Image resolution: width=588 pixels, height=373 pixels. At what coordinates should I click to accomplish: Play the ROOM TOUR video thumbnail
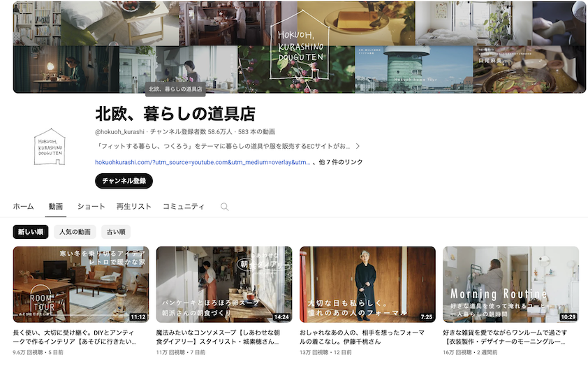(81, 284)
